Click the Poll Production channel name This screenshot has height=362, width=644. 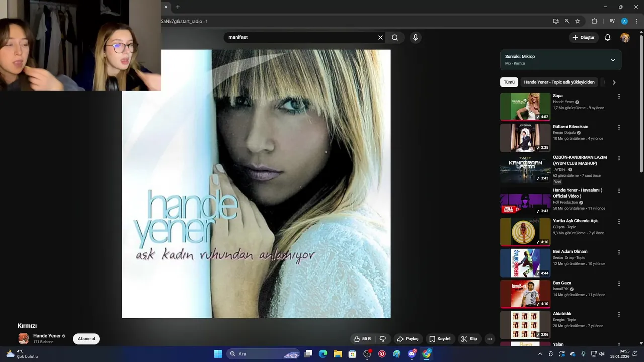[566, 202]
